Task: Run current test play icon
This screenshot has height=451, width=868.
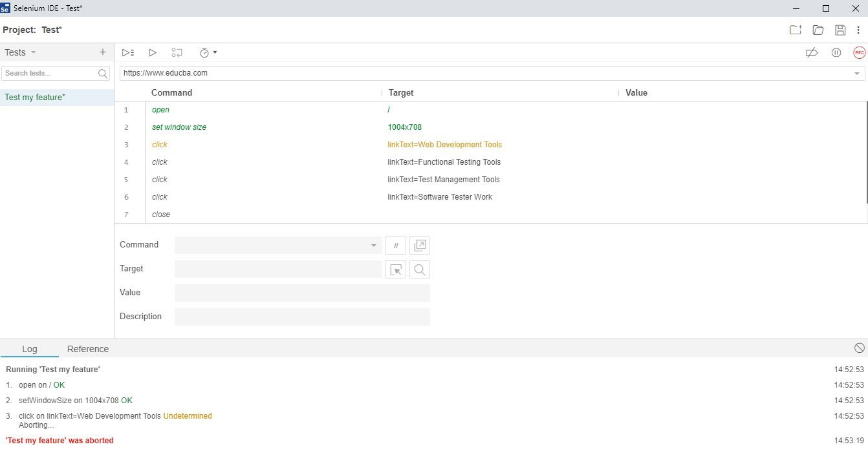Action: 153,52
